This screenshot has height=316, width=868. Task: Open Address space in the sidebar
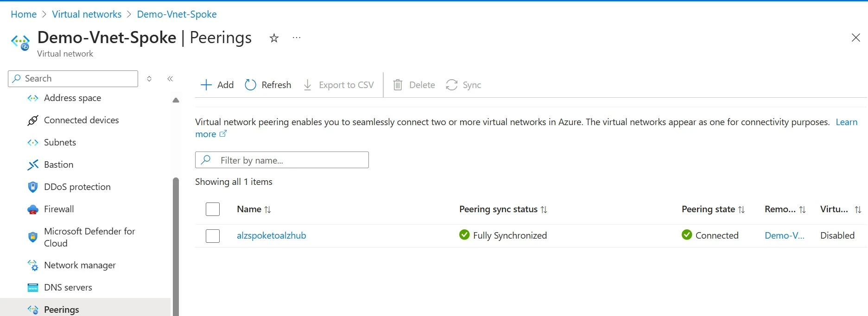tap(72, 98)
